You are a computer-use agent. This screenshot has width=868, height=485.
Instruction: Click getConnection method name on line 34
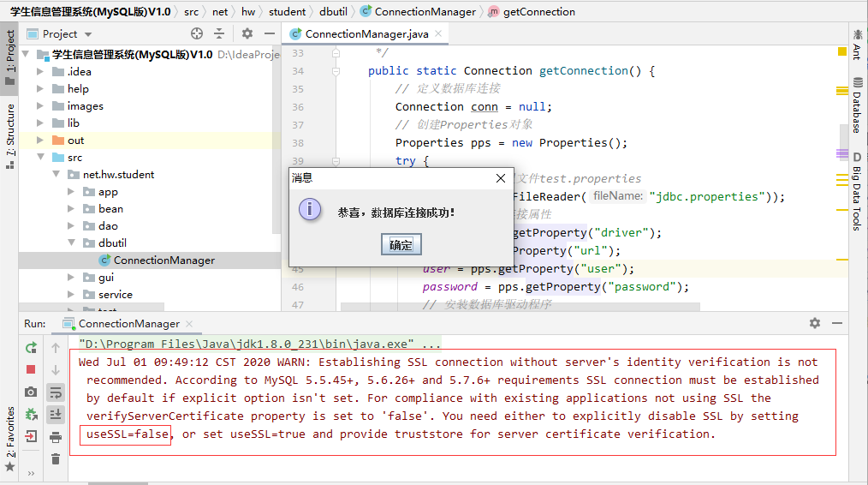(x=584, y=70)
